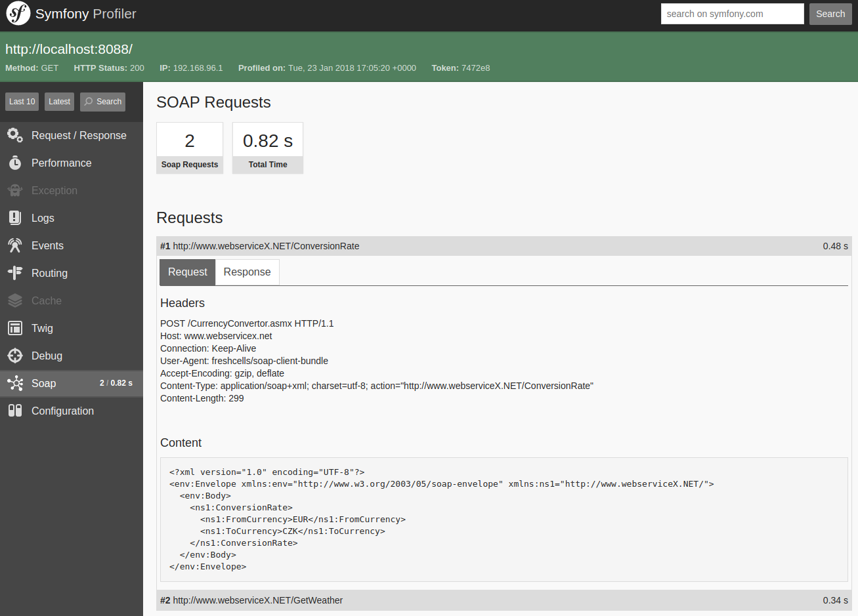Click the Events antenna icon
858x616 pixels.
[15, 245]
